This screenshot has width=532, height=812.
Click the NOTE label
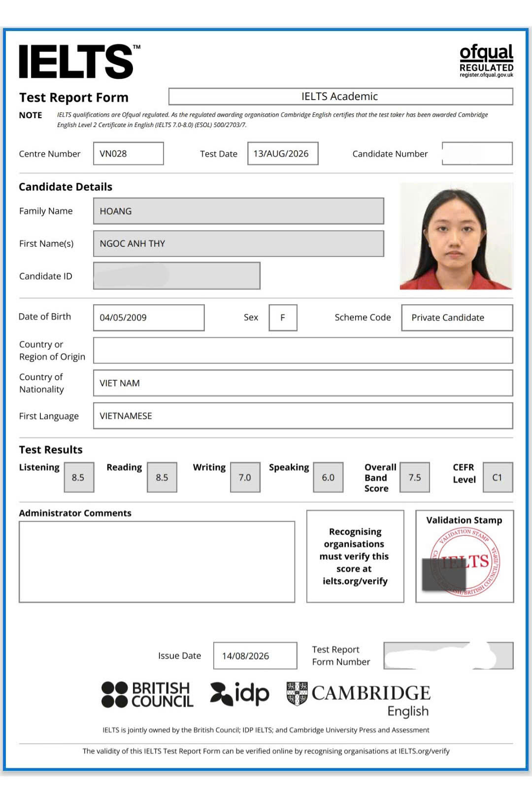[31, 115]
